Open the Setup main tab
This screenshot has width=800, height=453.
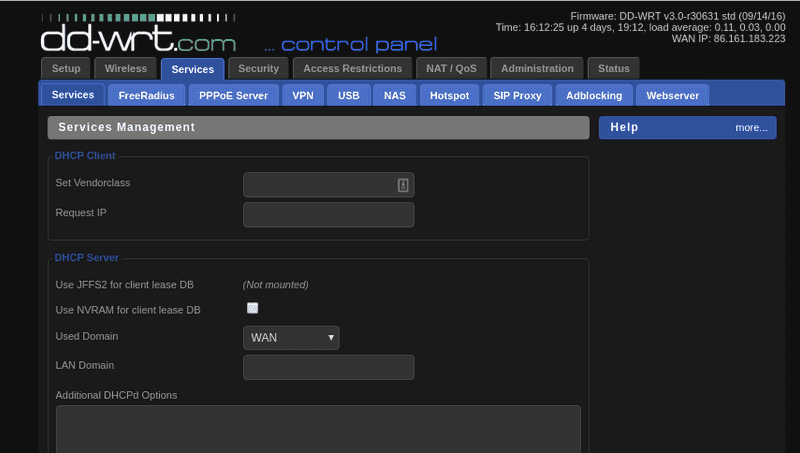tap(66, 69)
